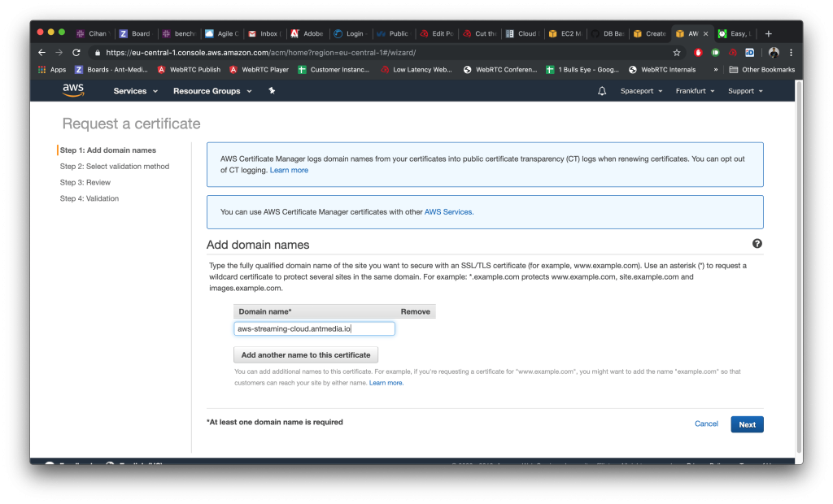Show hidden bookmarks with the chevron

point(716,70)
